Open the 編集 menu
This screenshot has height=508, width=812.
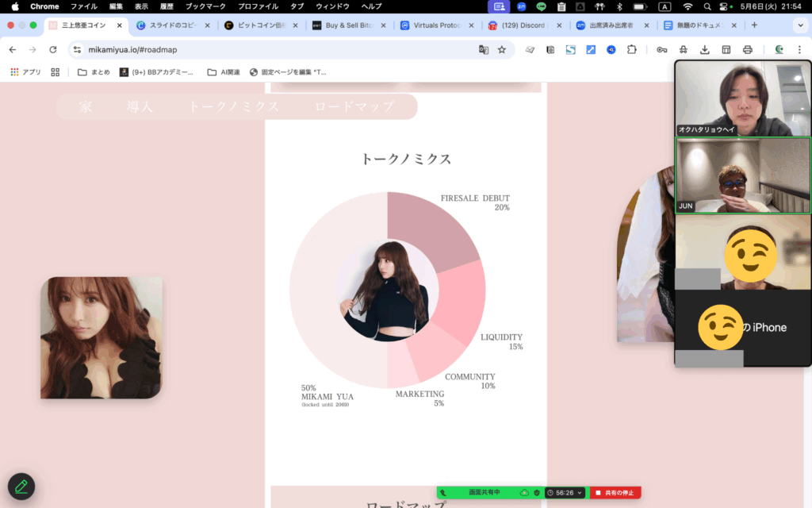coord(116,6)
